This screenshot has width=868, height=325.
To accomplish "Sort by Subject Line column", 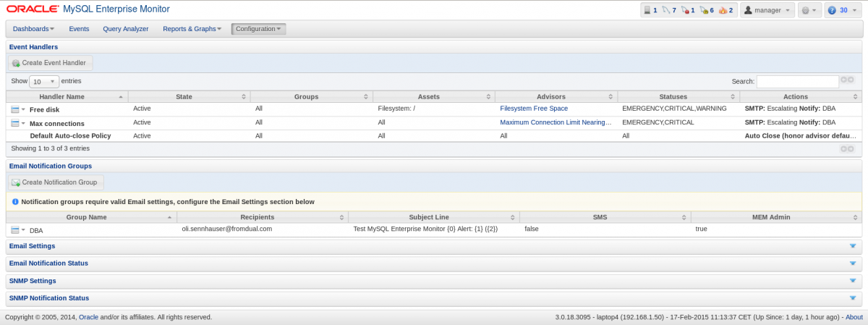I will tap(434, 217).
